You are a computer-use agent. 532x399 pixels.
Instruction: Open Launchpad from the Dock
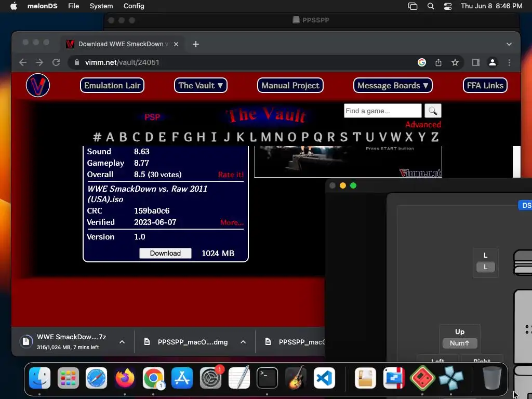[x=68, y=378]
